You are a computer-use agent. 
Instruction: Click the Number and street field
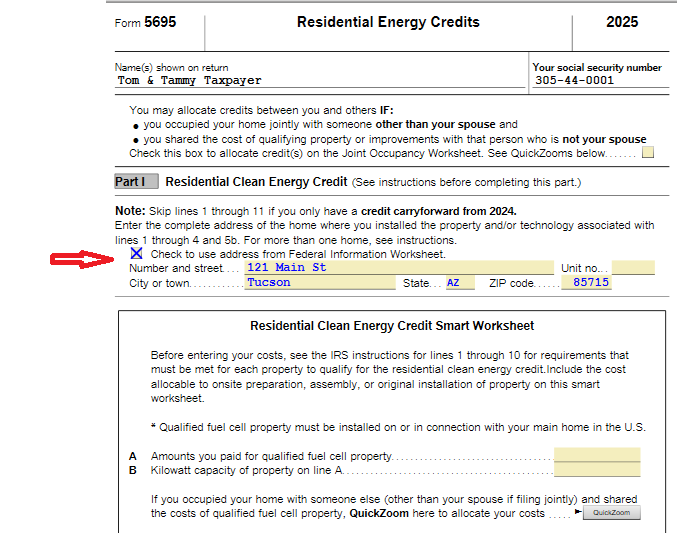tap(399, 267)
